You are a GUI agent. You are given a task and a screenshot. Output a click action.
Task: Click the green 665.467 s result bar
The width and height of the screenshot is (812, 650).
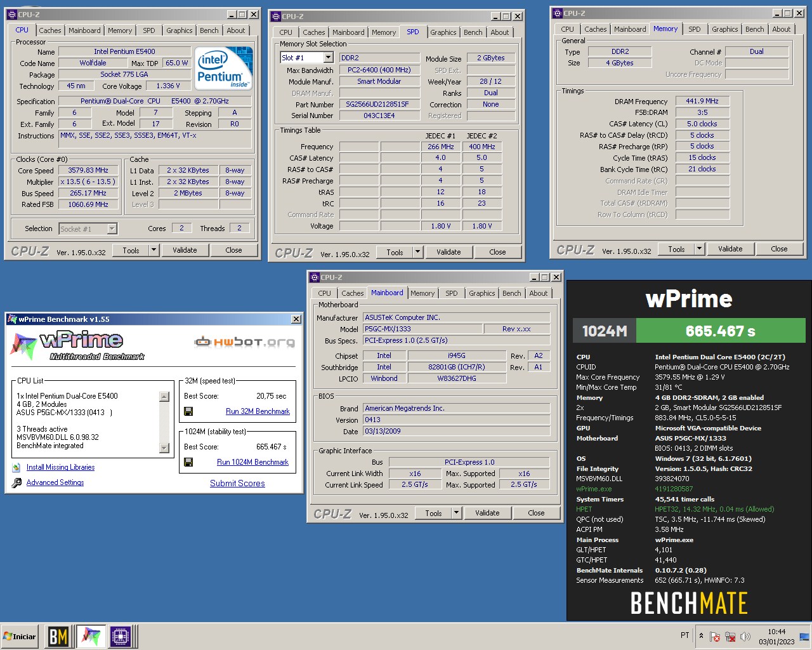click(721, 331)
